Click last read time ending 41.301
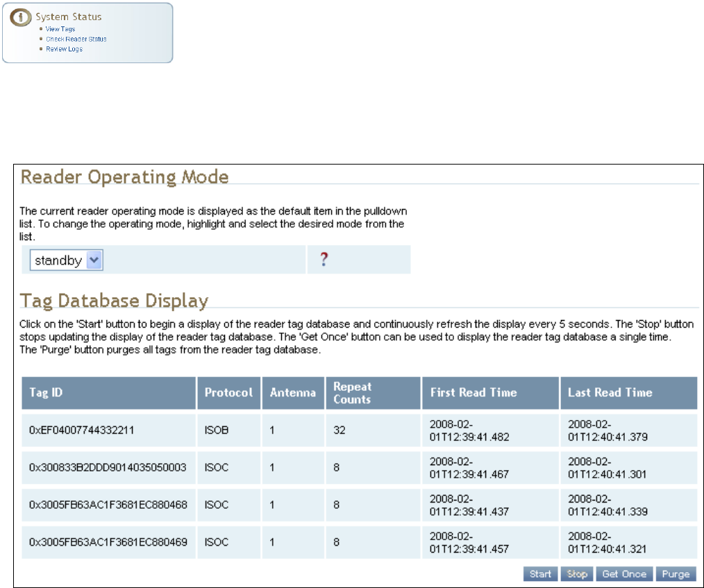Viewport: 704px width, 588px height. (607, 468)
